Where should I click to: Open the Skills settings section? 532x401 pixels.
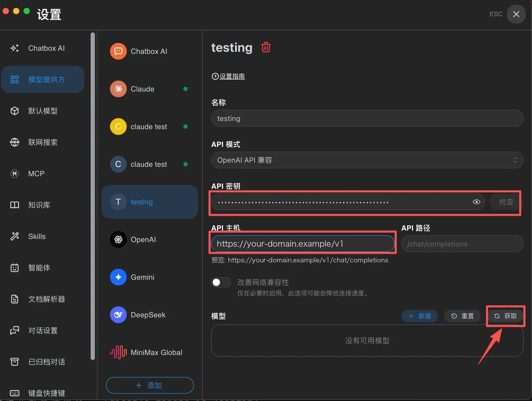click(x=43, y=236)
